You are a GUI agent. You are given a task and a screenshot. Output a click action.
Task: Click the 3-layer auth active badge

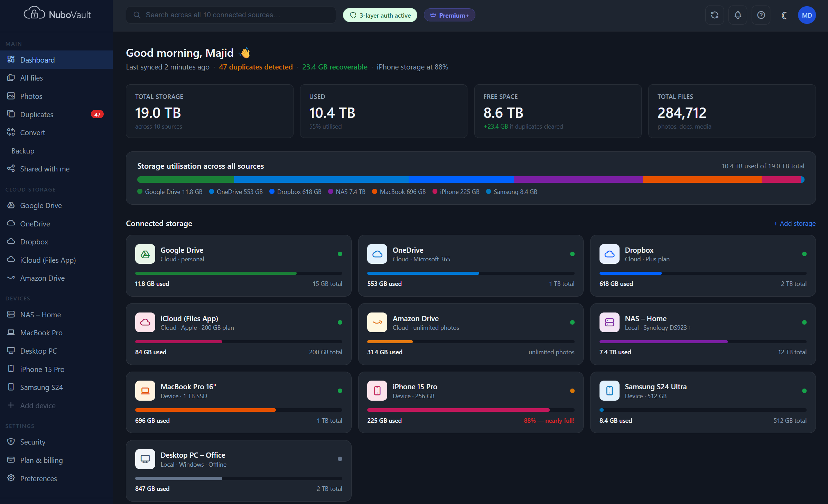click(x=380, y=15)
